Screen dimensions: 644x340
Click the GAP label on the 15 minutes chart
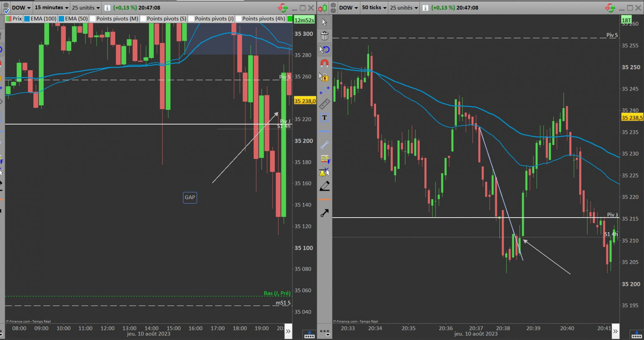coord(190,198)
